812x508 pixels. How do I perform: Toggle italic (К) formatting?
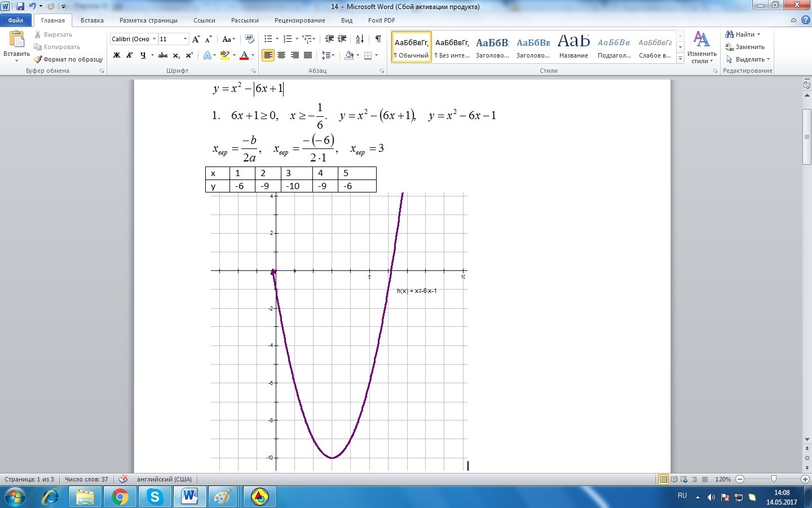[x=130, y=55]
